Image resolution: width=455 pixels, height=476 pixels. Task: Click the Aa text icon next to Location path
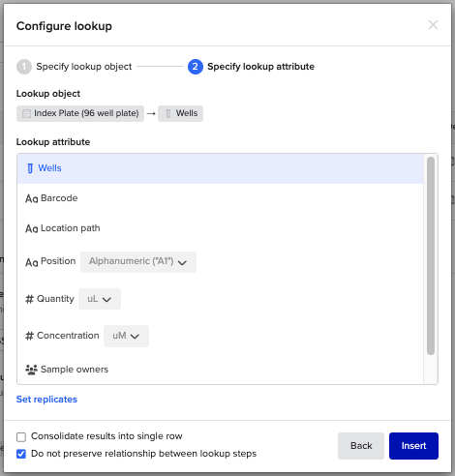(x=32, y=229)
